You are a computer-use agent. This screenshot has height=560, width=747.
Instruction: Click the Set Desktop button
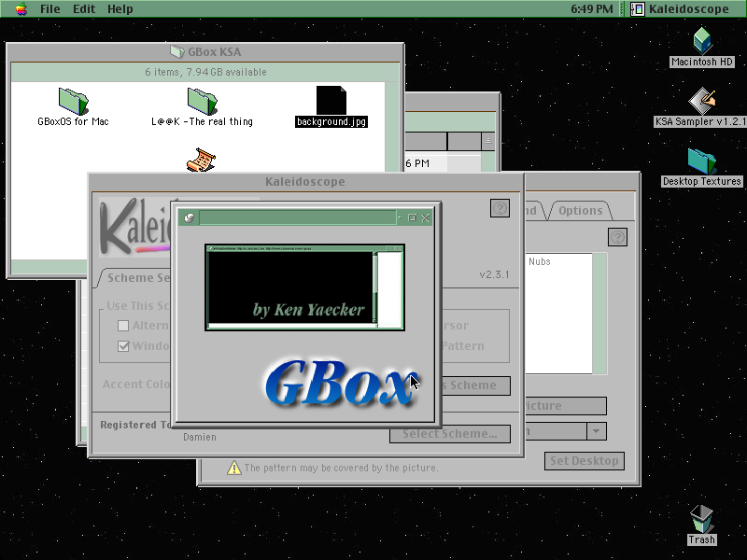[585, 461]
